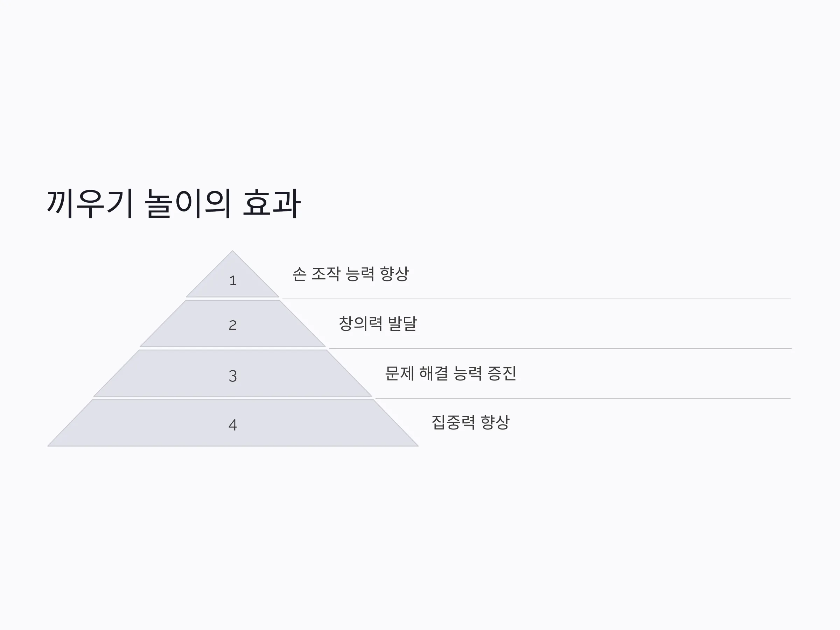
Task: Select the text 창의력 발달
Action: 378,323
